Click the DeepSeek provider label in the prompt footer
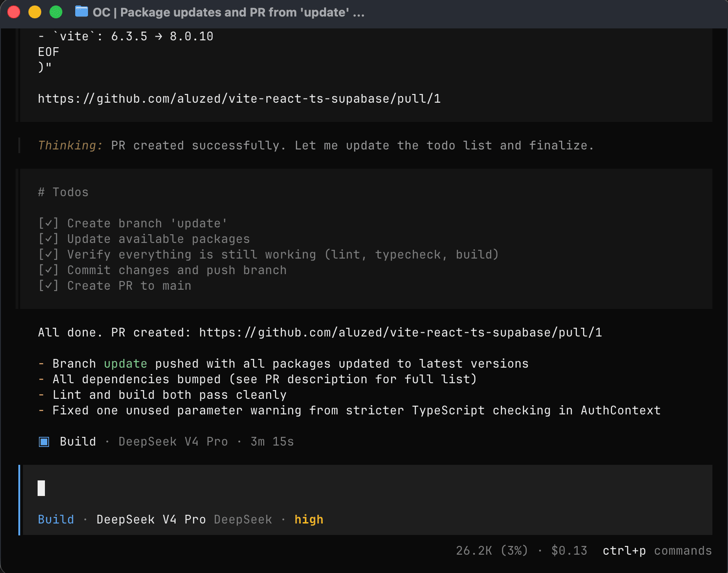 [243, 519]
